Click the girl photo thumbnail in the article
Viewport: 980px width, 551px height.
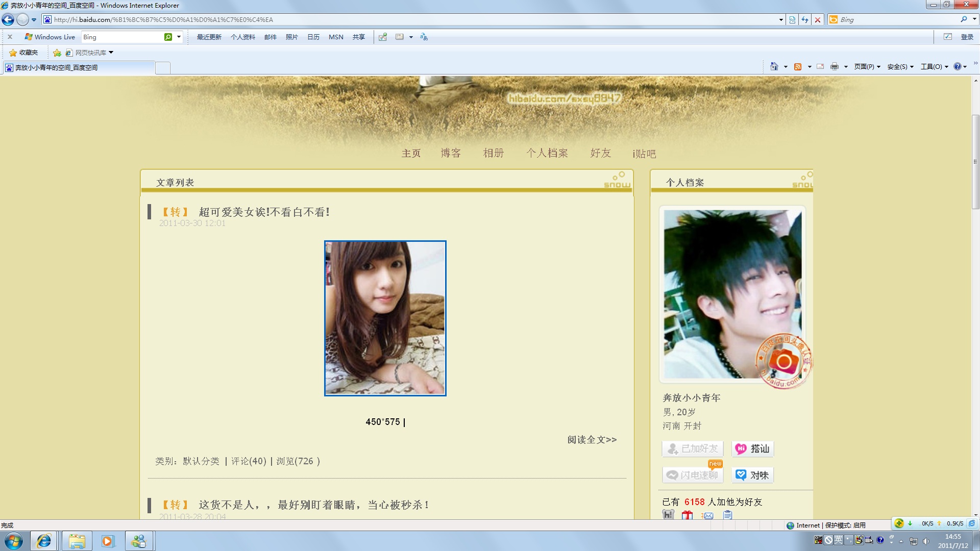coord(385,318)
